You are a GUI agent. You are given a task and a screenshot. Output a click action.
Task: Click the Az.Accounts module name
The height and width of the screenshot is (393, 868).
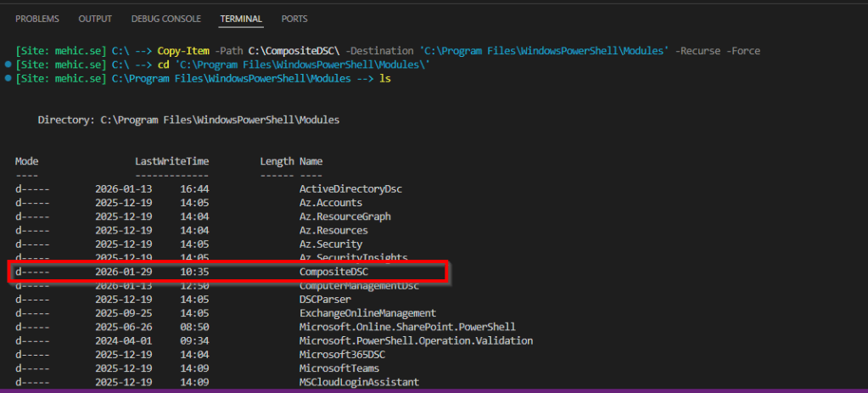coord(331,203)
